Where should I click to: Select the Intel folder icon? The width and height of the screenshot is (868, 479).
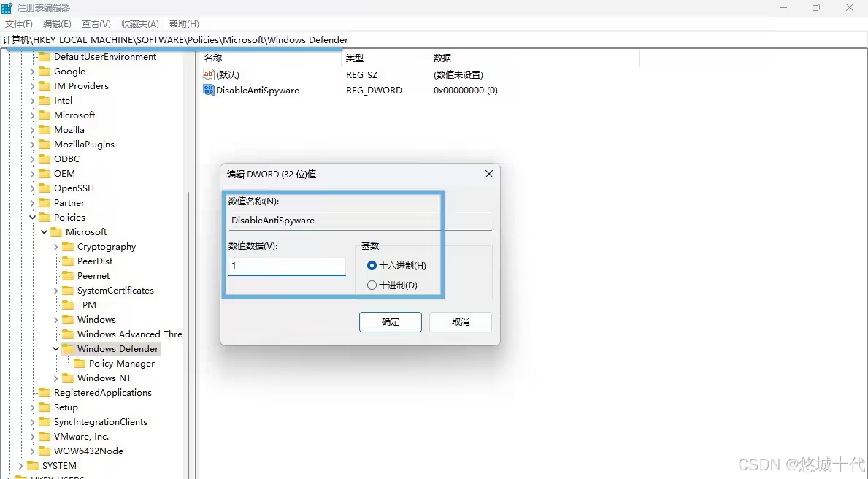click(45, 100)
